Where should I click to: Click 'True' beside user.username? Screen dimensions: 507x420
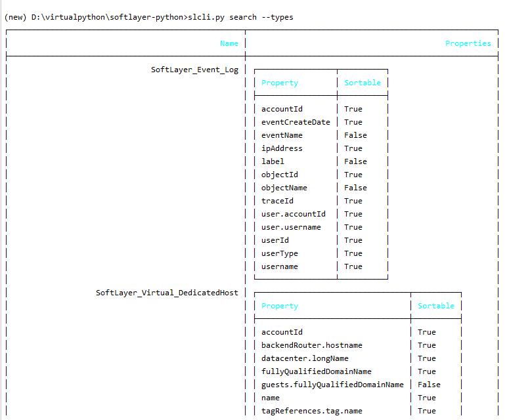point(353,228)
